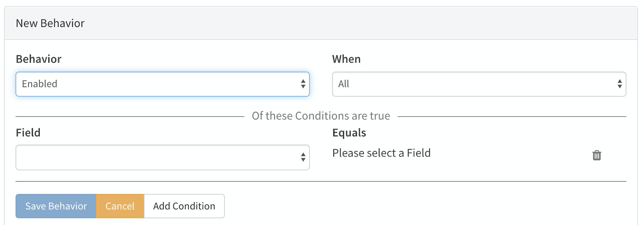Viewport: 644px width, 225px height.
Task: Click the Save Behavior button
Action: 56,206
